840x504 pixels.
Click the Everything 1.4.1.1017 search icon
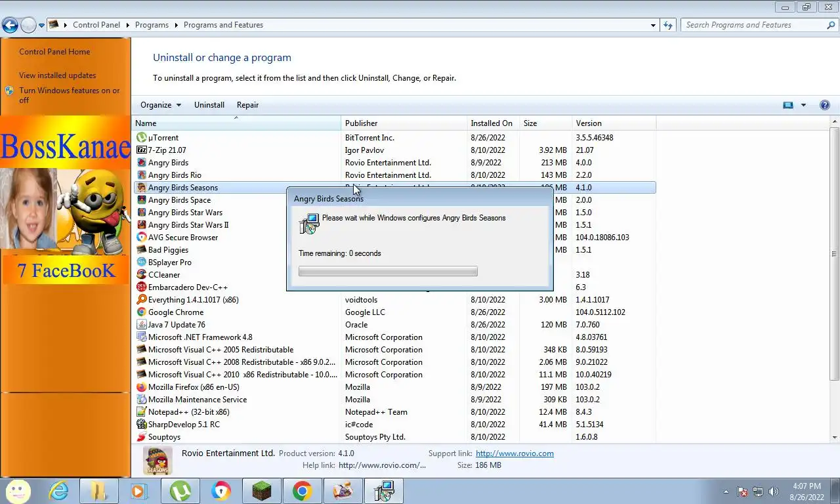click(141, 300)
